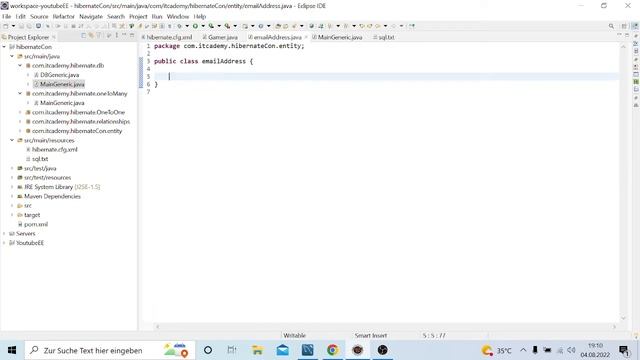Open the Navigate menu

click(x=91, y=16)
